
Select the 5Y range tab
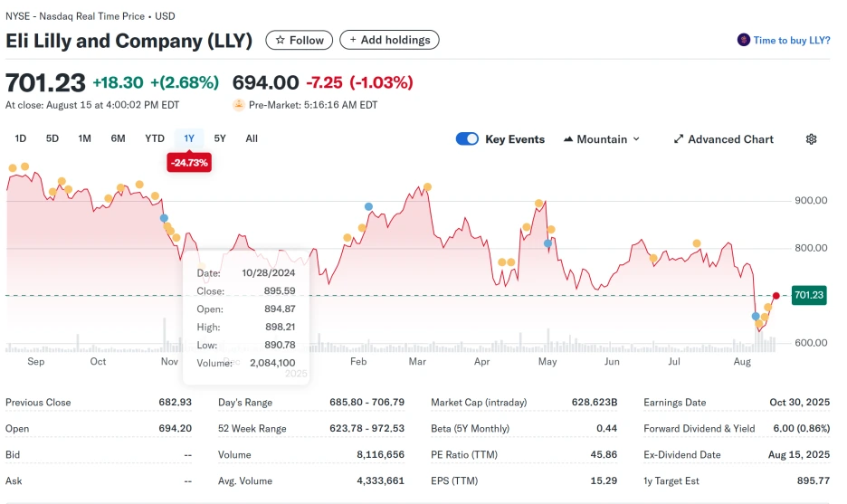point(220,138)
